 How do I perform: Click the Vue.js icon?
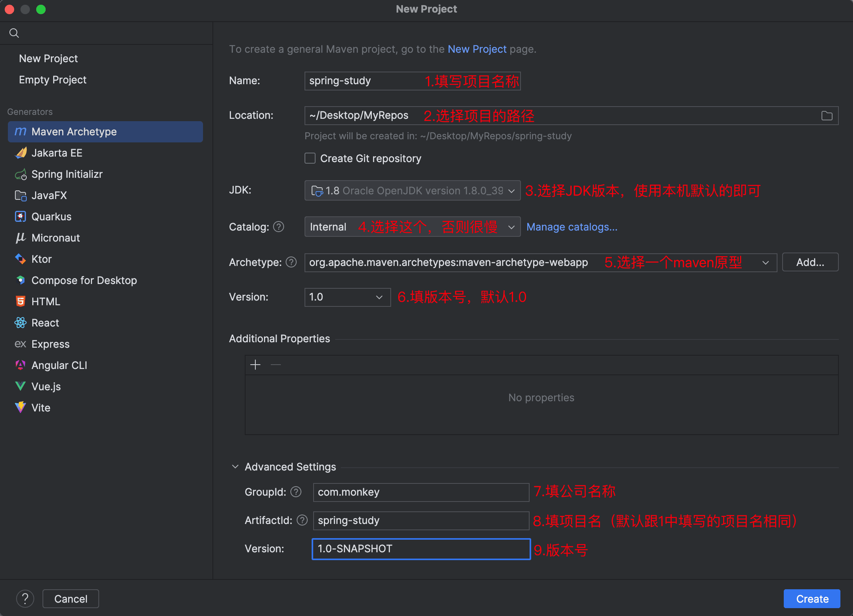click(20, 386)
